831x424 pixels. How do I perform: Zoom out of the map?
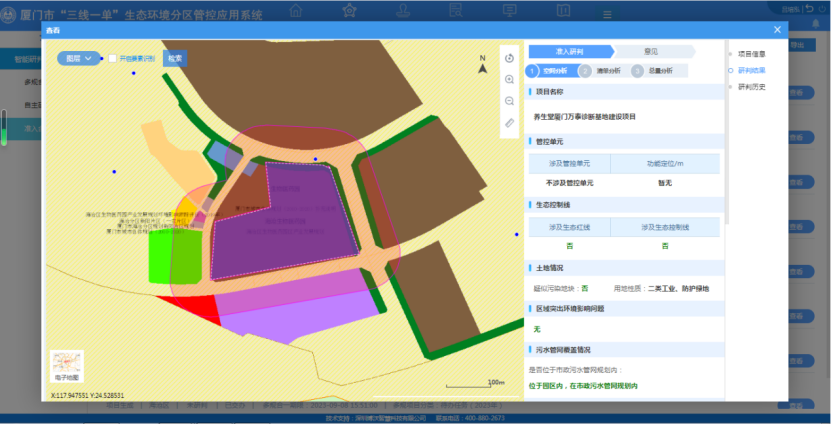point(509,101)
